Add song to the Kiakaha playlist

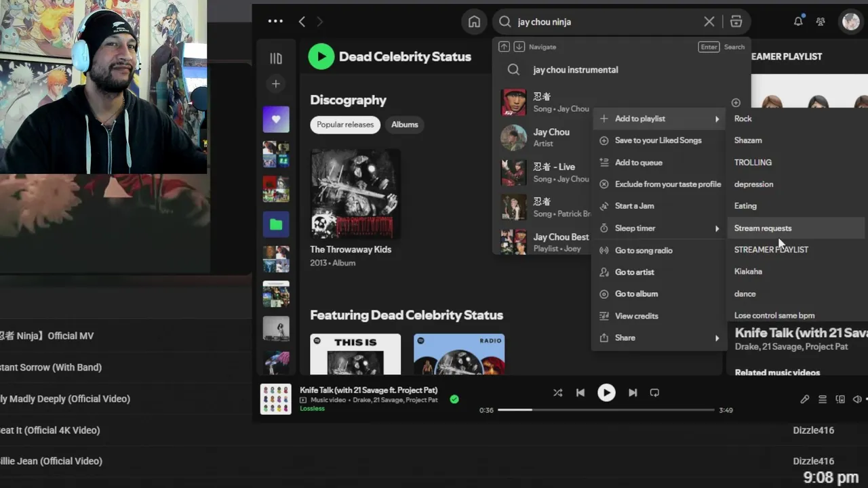tap(796, 272)
